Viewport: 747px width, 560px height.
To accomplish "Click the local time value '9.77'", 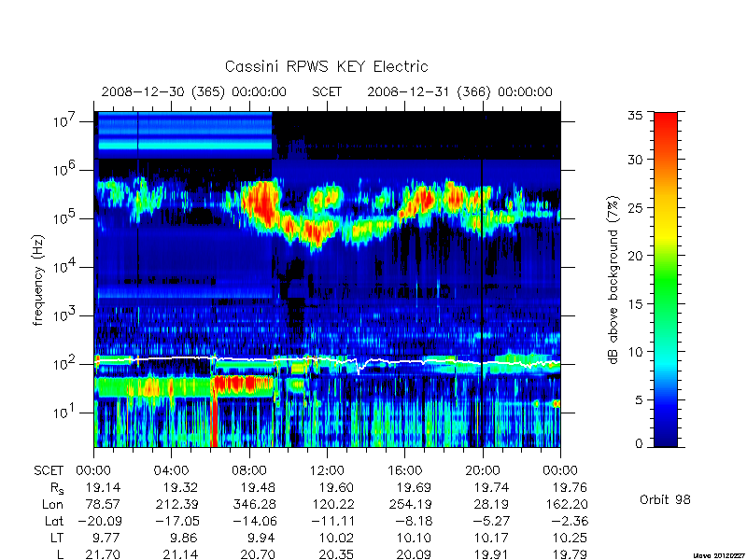I will [x=106, y=538].
